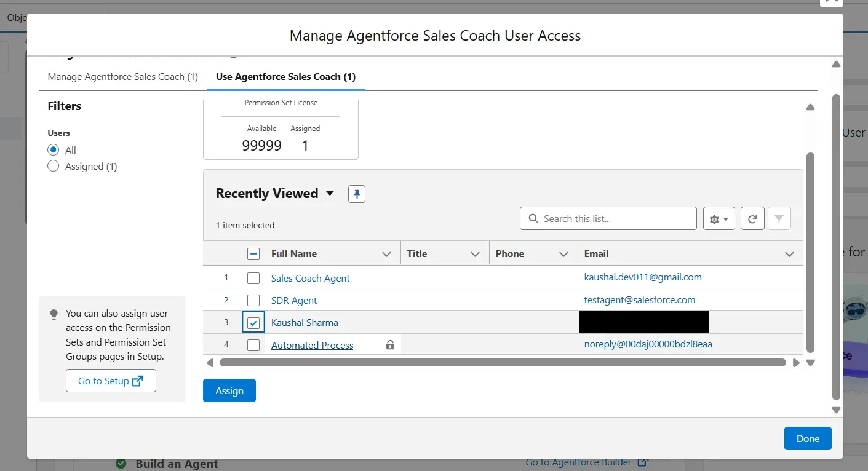The image size is (868, 471).
Task: Click the lightbulb tip icon
Action: [54, 314]
